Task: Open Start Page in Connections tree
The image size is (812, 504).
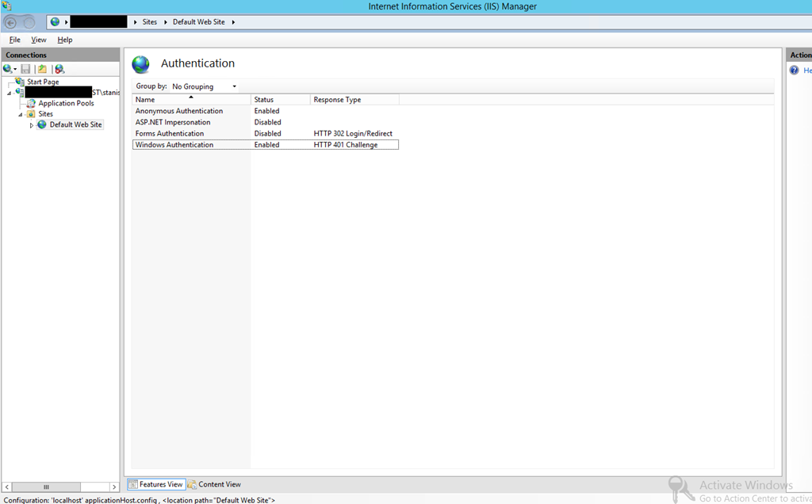Action: pos(42,82)
